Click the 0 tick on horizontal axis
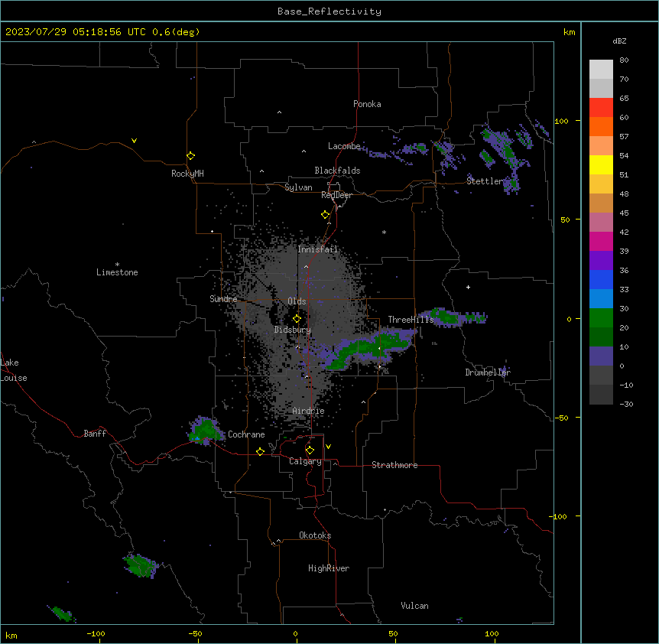Viewport: 659px width, 644px height. tap(295, 633)
